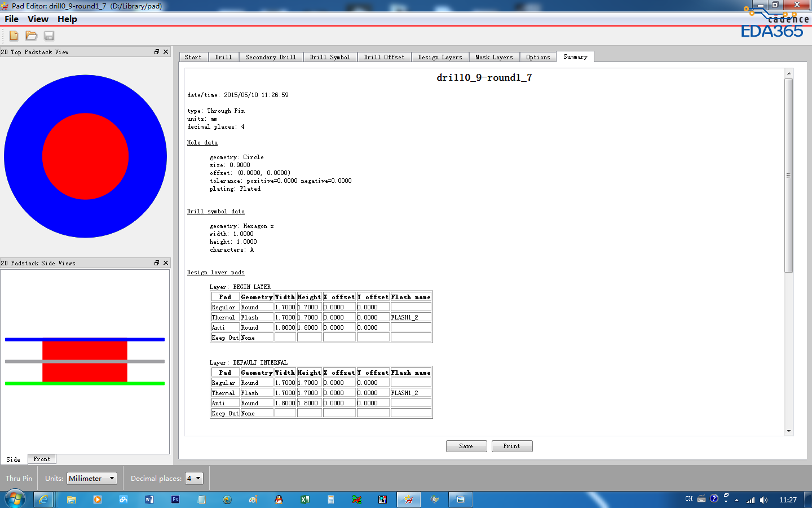Click the CH input language indicator
Viewport: 812px width, 508px height.
(x=689, y=499)
